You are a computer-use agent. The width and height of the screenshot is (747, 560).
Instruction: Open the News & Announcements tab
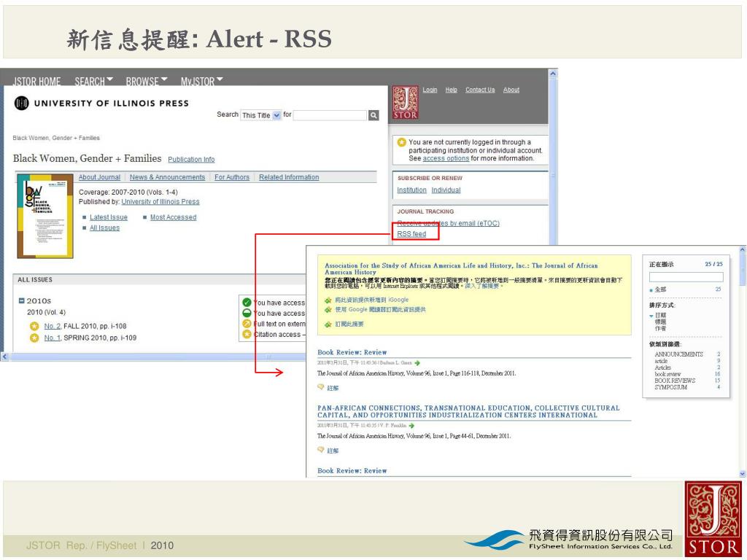tap(167, 177)
